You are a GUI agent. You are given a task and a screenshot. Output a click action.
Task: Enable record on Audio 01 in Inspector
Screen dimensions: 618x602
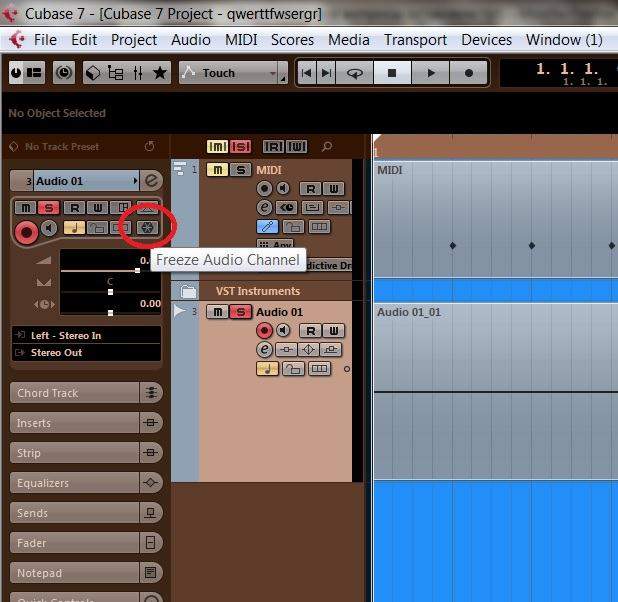pos(26,231)
